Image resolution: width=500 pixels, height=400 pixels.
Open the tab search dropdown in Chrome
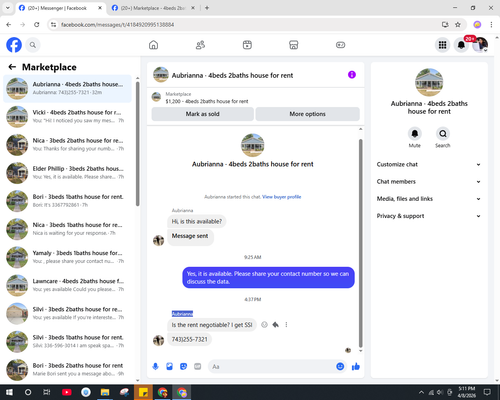pos(8,8)
